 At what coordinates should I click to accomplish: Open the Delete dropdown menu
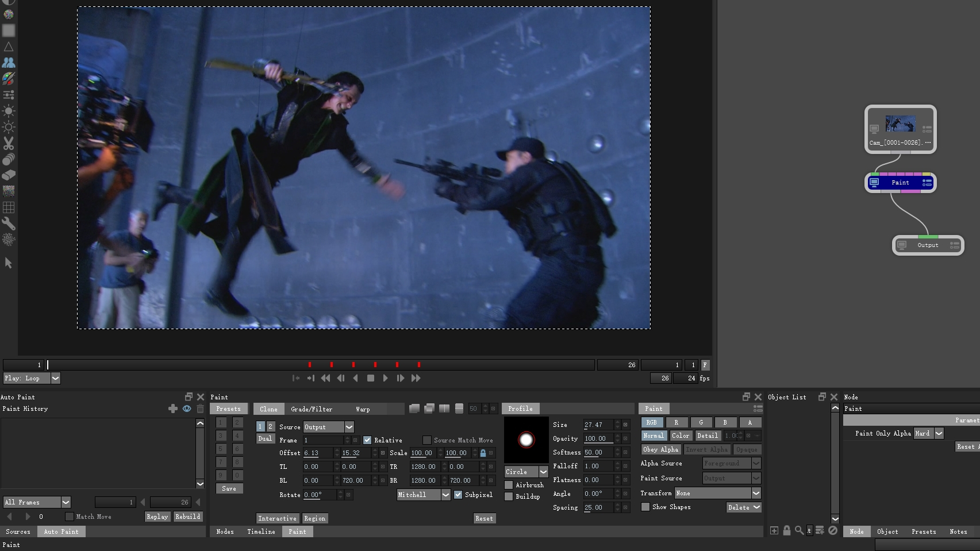[744, 507]
